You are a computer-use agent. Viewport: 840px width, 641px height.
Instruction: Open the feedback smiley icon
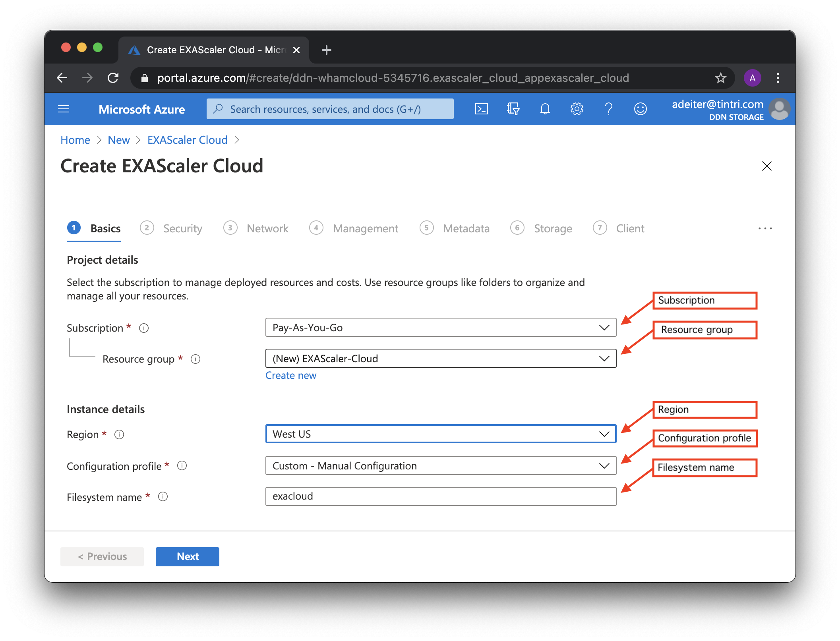pyautogui.click(x=640, y=109)
